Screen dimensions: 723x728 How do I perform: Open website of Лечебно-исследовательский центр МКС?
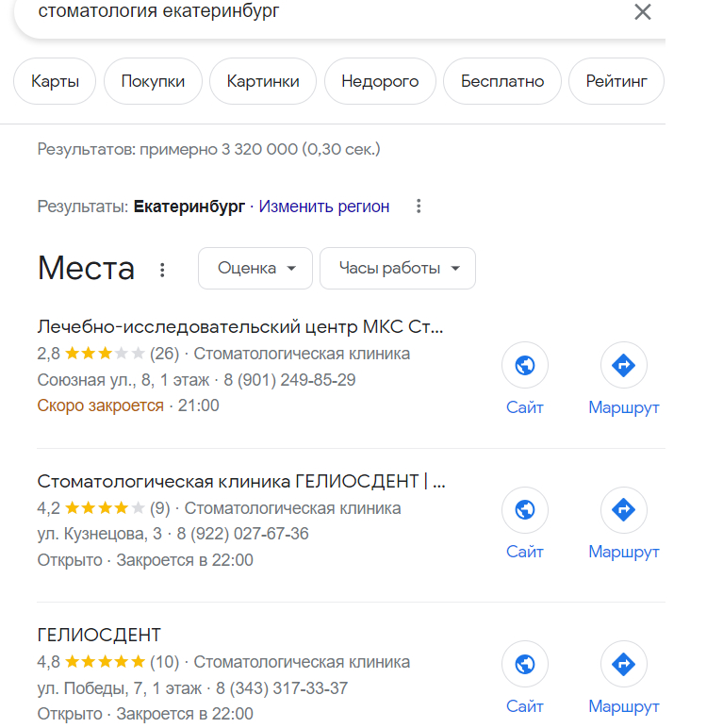(x=525, y=366)
